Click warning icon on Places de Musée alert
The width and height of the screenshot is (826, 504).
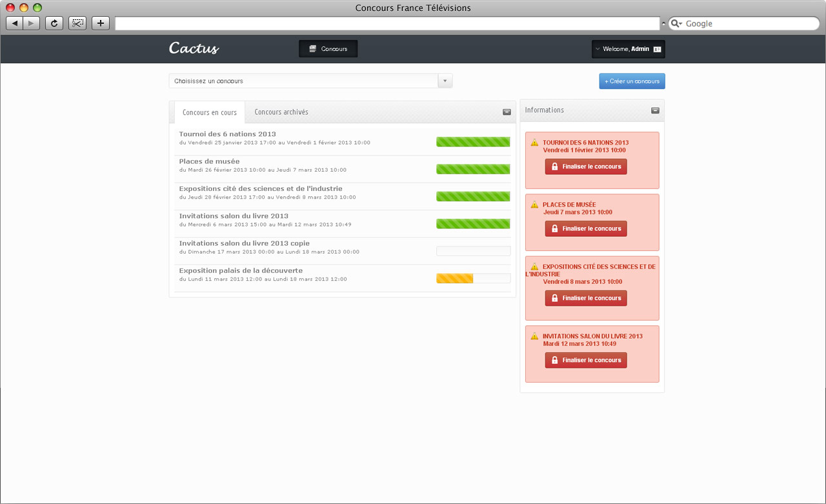[534, 205]
